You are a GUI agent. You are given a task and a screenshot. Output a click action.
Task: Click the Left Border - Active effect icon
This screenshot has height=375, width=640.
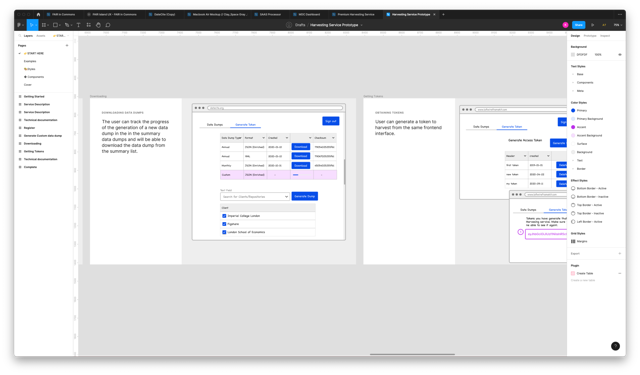tap(573, 222)
